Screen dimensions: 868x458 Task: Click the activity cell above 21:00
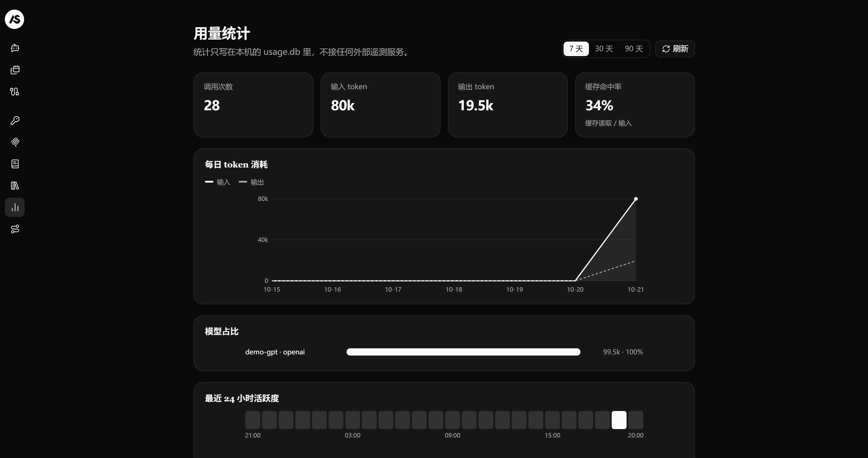tap(253, 420)
